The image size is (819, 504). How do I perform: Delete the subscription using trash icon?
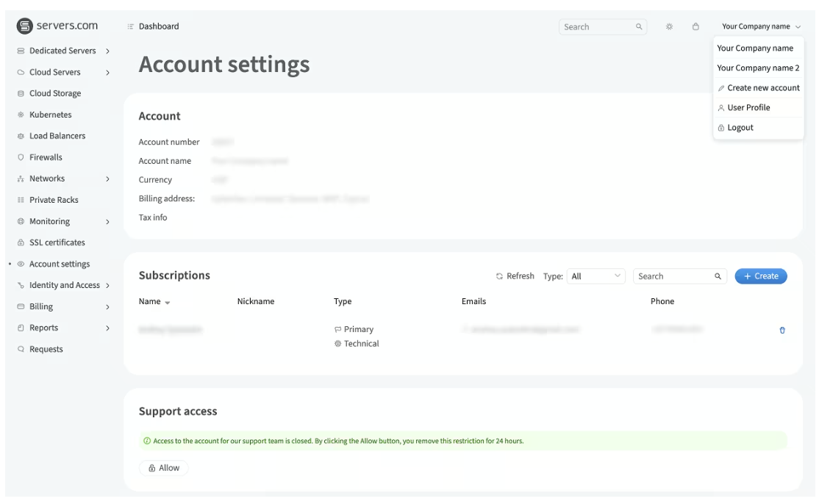pos(782,331)
